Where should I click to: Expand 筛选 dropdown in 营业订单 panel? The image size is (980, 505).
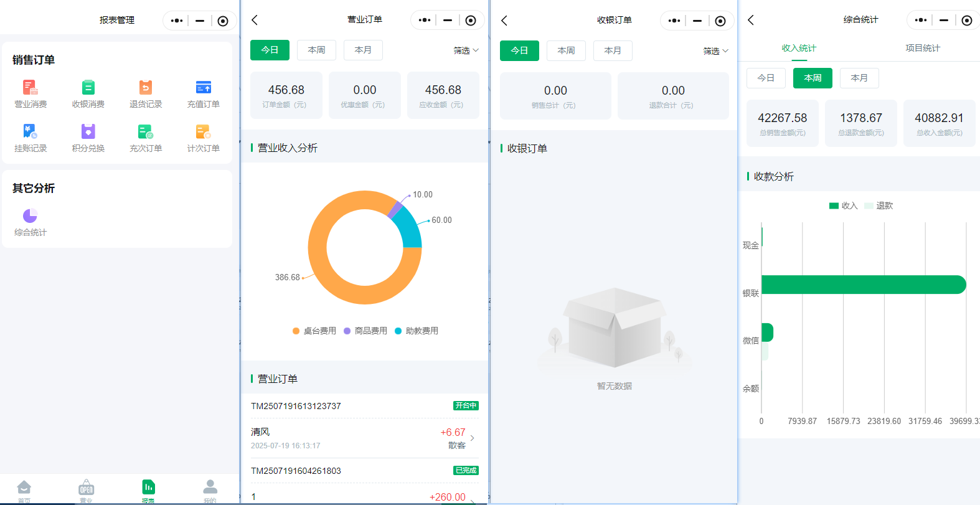point(466,50)
